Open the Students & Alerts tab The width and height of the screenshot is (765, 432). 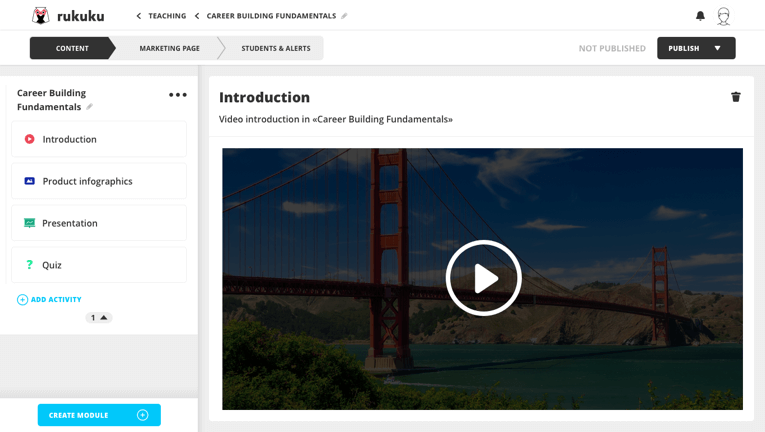click(x=275, y=48)
